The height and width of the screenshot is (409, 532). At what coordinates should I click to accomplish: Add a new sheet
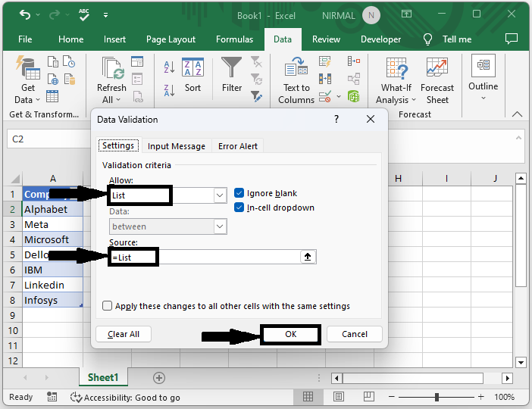159,378
